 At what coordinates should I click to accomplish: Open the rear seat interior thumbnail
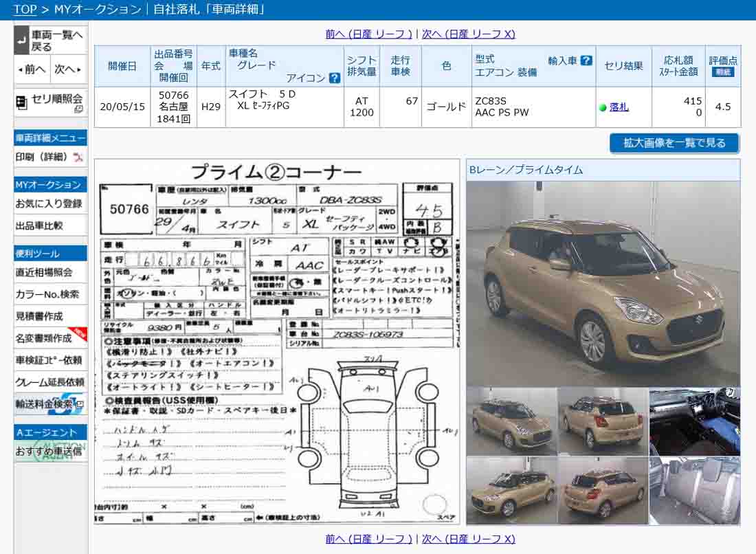(695, 490)
